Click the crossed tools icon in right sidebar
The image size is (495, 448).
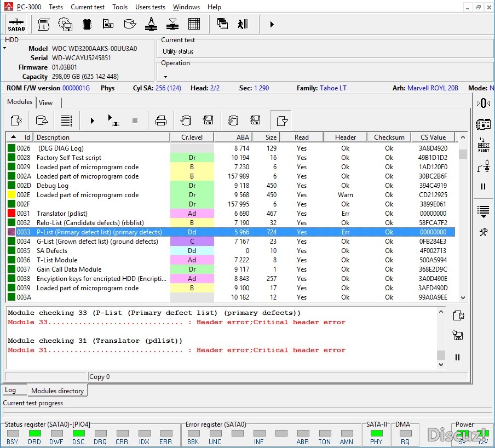(484, 233)
